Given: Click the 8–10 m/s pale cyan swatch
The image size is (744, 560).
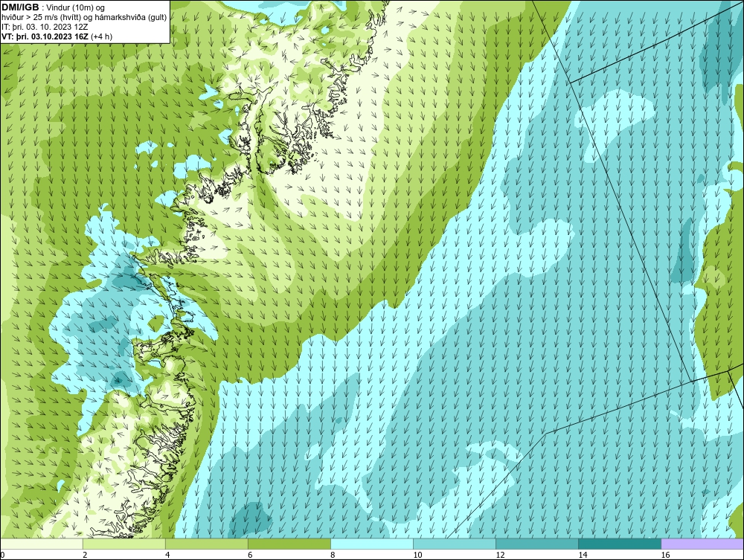Looking at the screenshot, I should tap(372, 544).
